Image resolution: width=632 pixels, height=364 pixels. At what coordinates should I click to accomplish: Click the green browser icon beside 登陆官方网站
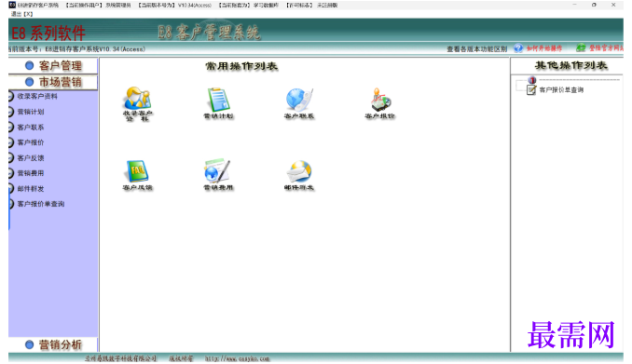click(581, 47)
